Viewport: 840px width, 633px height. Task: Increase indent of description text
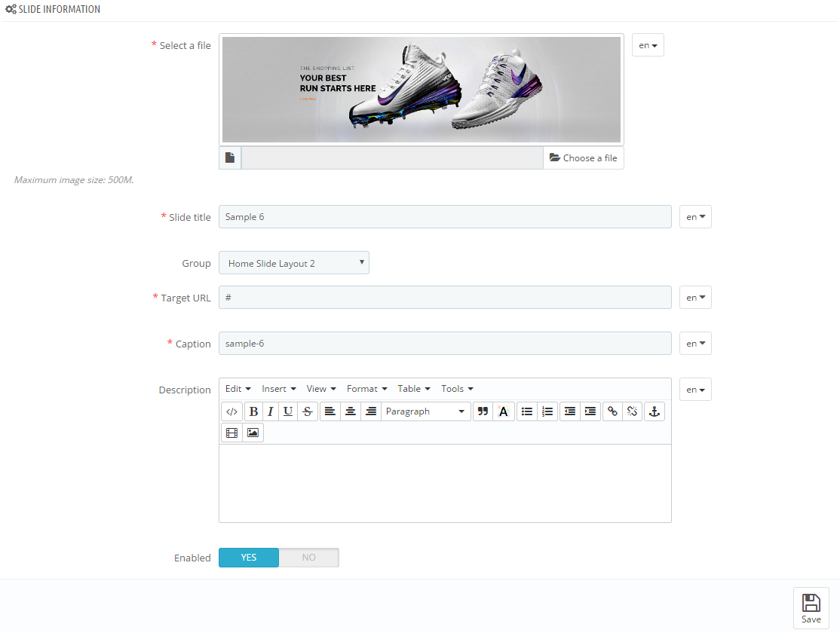(x=590, y=411)
